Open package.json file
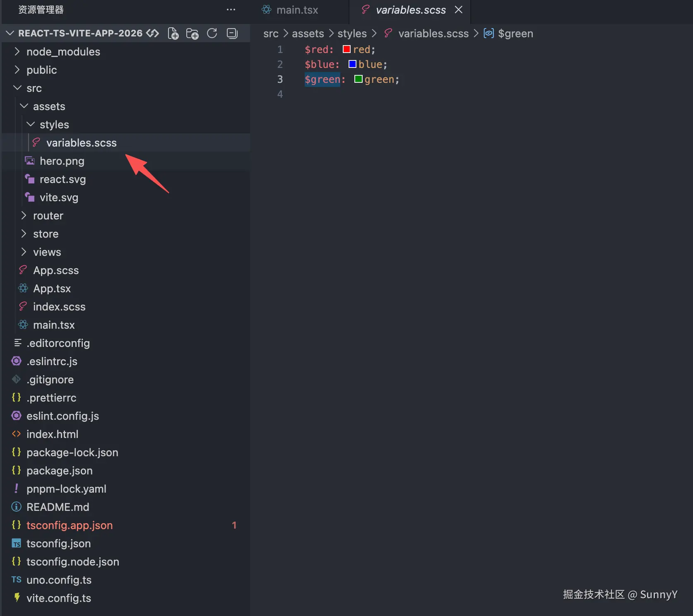Viewport: 693px width, 616px height. 126,470
